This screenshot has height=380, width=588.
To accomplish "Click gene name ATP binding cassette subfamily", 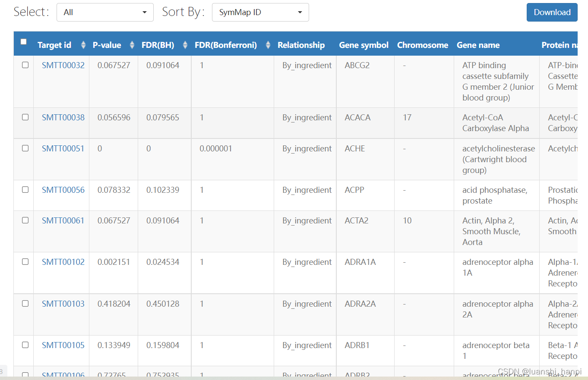I will 498,82.
